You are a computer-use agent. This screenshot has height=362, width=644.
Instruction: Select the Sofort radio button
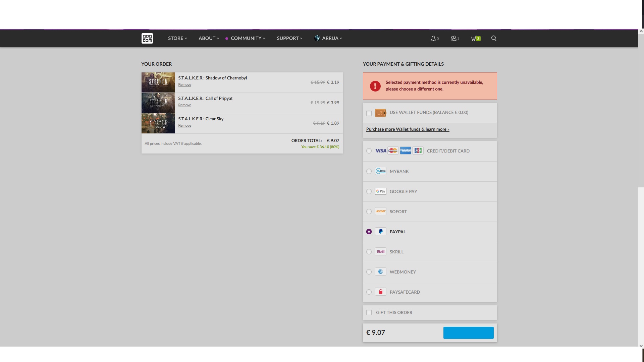pyautogui.click(x=369, y=212)
